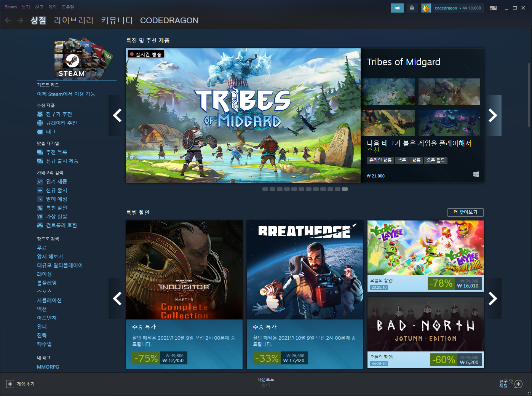Image resolution: width=532 pixels, height=396 pixels.
Task: Open the MMORPG tag link
Action: tap(48, 367)
